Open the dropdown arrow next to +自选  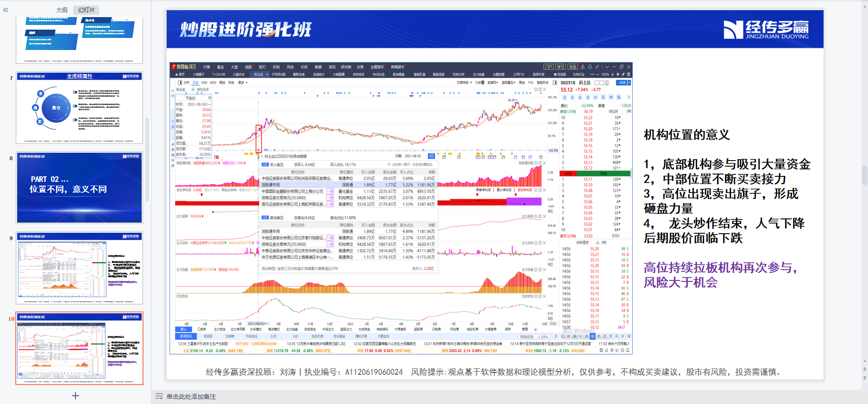(629, 83)
